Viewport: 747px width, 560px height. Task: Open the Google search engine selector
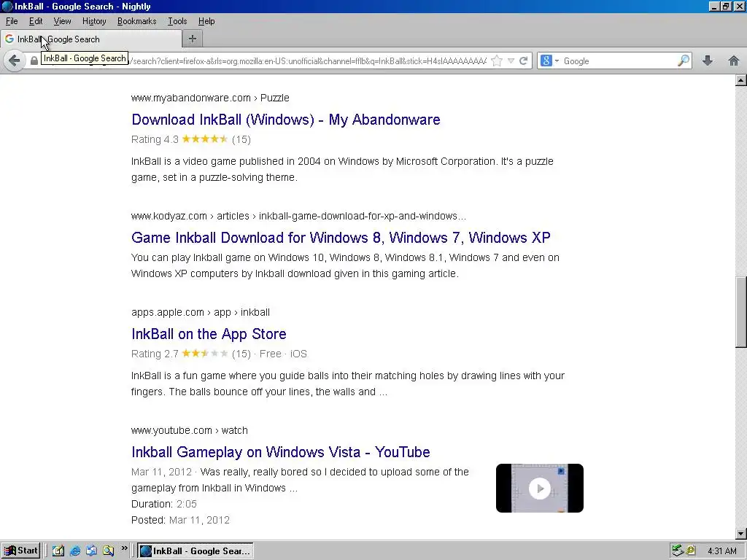[x=549, y=61]
